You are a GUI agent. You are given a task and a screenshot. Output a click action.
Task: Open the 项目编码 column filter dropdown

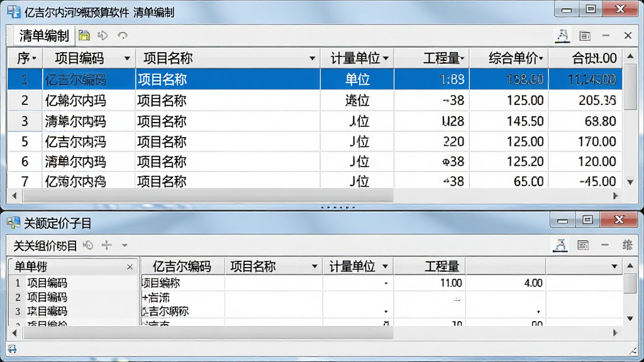[x=127, y=58]
